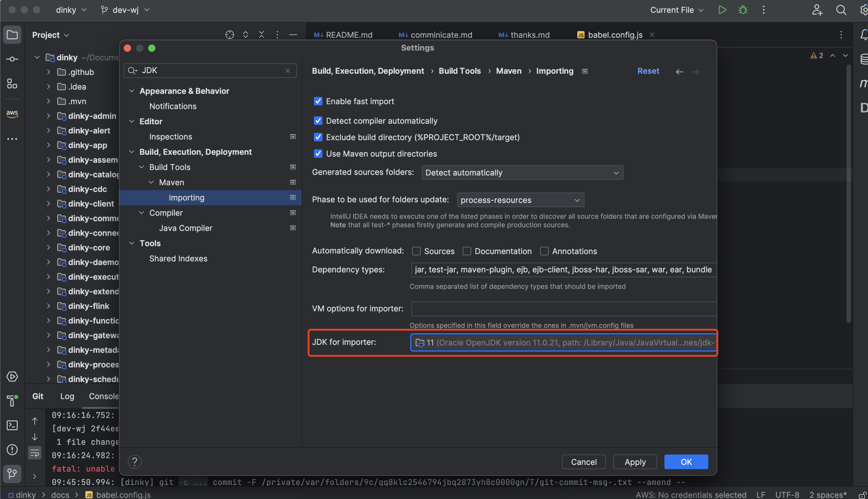Open Generated sources folders dropdown
The height and width of the screenshot is (499, 868).
coord(522,172)
